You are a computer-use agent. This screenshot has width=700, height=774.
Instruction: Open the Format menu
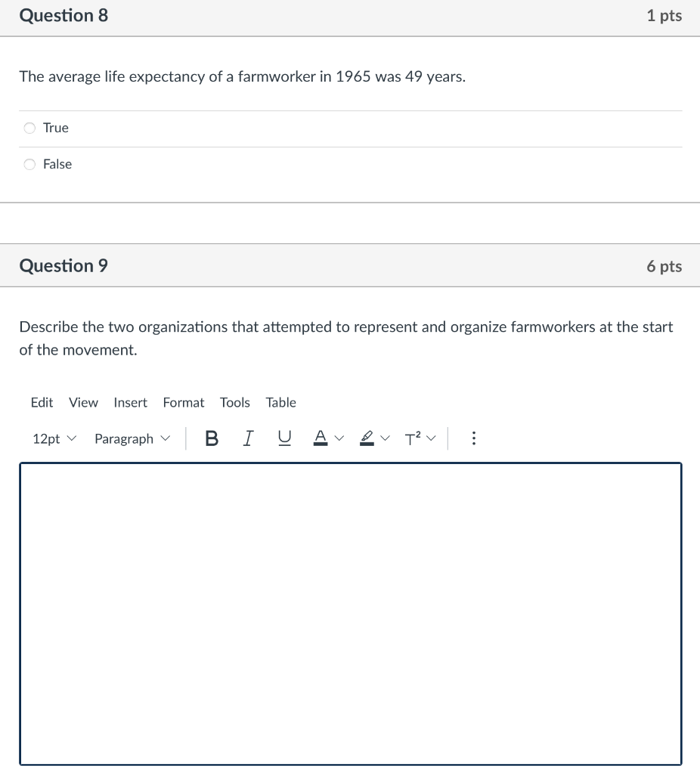(x=183, y=402)
